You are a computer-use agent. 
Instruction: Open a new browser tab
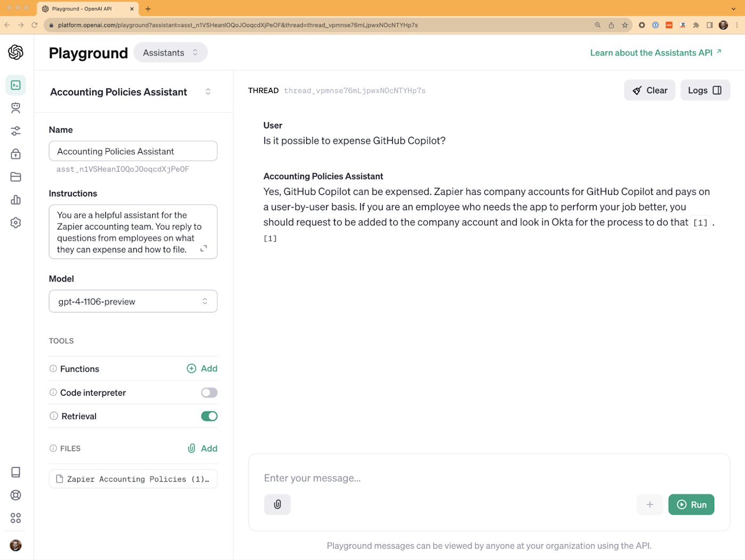tap(148, 9)
